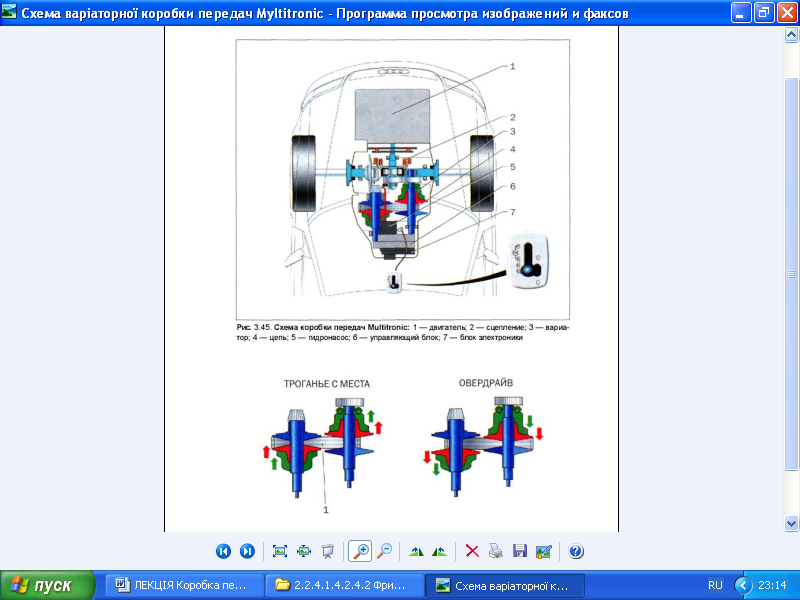
Task: Click the 23:14 clock
Action: point(772,585)
